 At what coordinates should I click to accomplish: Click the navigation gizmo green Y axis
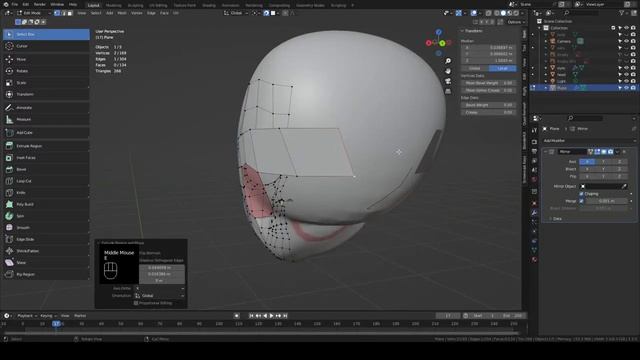[442, 43]
